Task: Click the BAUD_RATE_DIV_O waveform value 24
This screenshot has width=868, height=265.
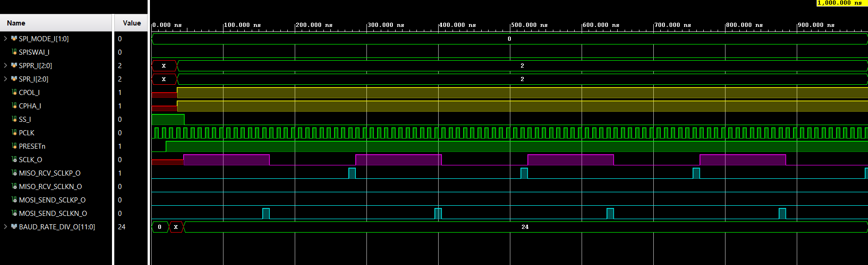Action: point(525,227)
